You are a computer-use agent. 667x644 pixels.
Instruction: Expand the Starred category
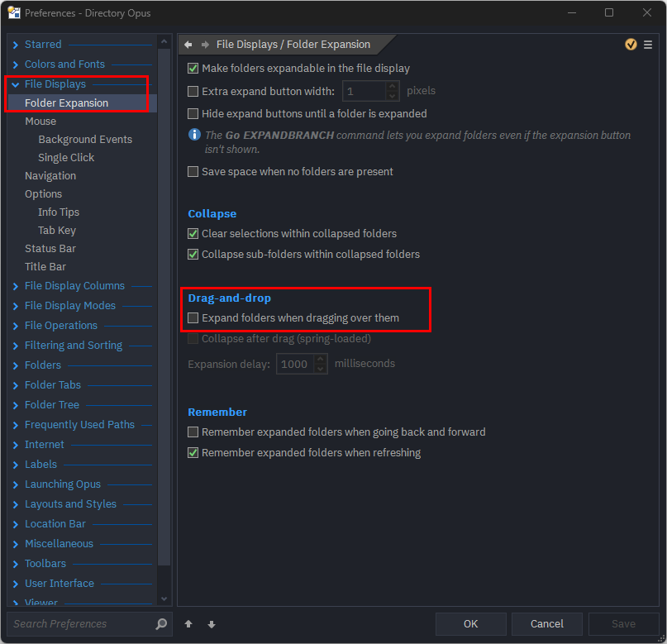pyautogui.click(x=16, y=45)
